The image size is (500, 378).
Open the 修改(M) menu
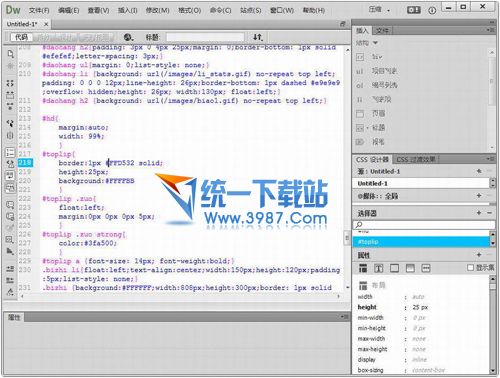(x=158, y=10)
